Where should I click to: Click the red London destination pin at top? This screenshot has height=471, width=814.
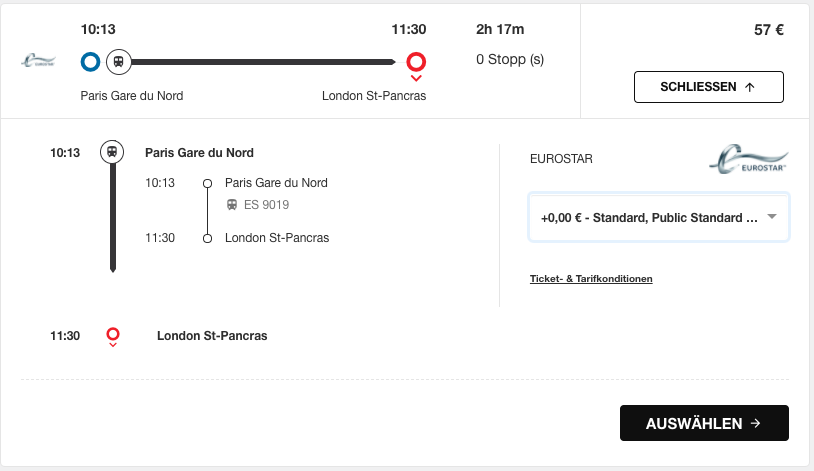click(x=416, y=65)
